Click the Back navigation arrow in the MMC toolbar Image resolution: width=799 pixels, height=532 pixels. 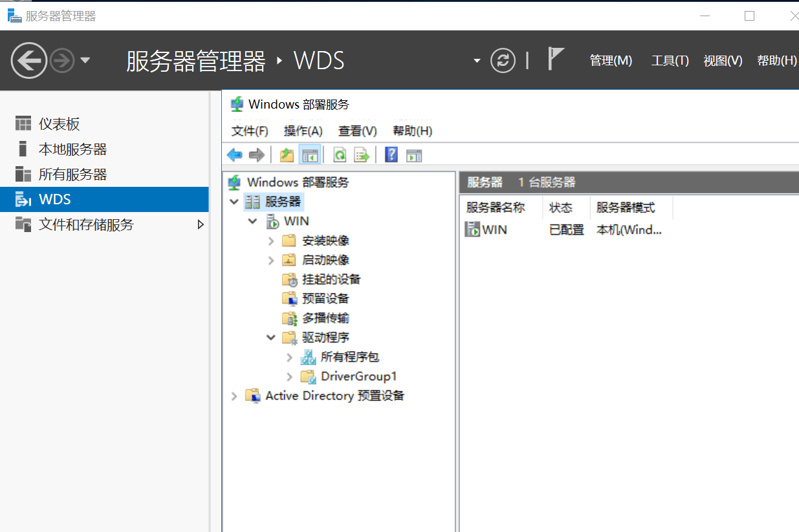pos(234,154)
